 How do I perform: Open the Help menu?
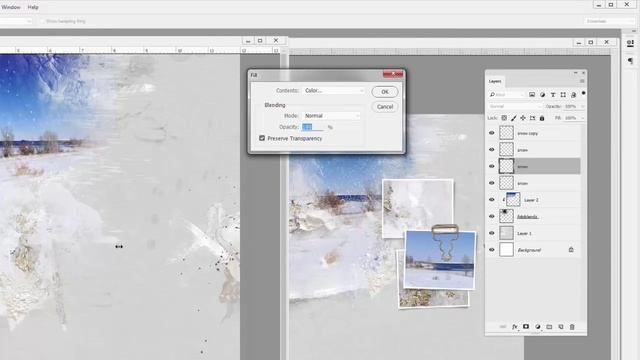[33, 7]
